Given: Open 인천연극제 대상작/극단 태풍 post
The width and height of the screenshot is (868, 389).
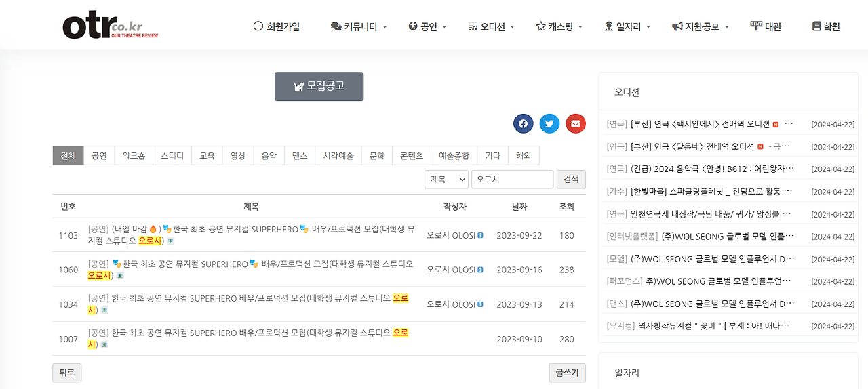Looking at the screenshot, I should tap(712, 213).
